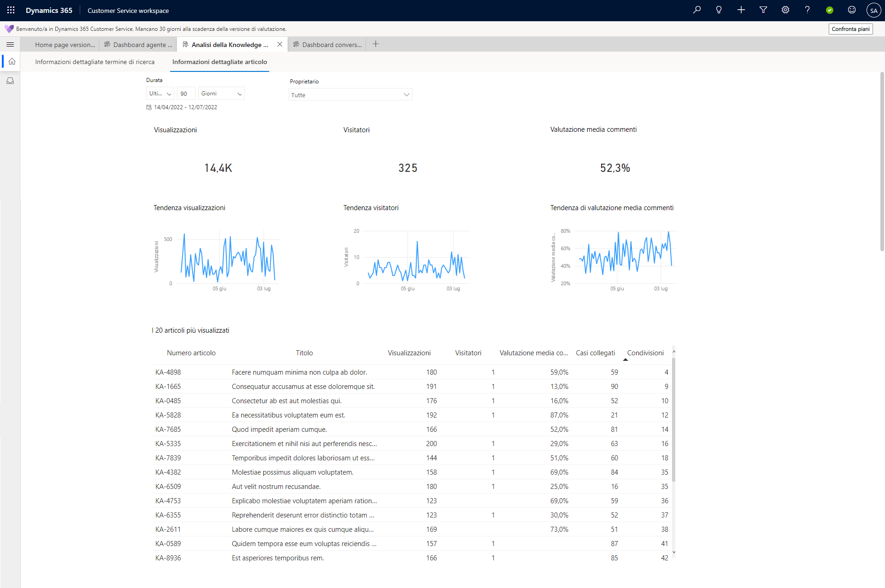Open the smiley feedback icon
The width and height of the screenshot is (885, 588).
point(851,10)
